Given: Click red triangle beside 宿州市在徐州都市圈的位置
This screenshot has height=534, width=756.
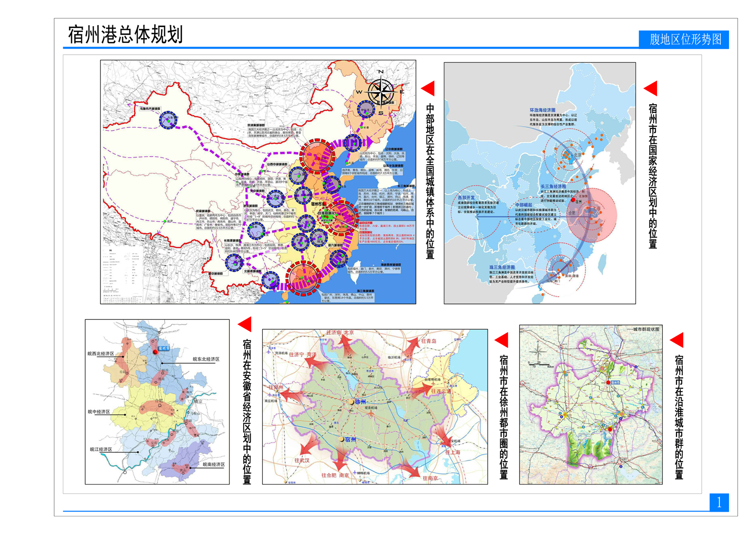Looking at the screenshot, I should pos(502,340).
